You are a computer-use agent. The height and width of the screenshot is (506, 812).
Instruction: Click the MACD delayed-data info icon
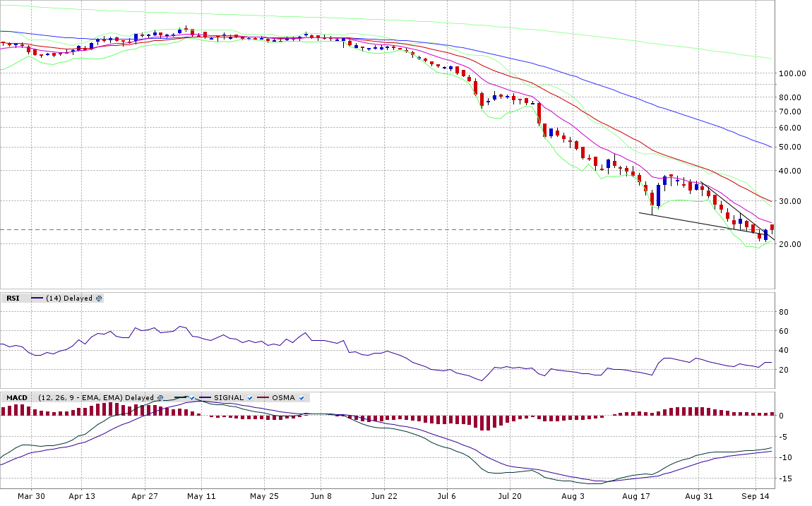click(x=160, y=398)
